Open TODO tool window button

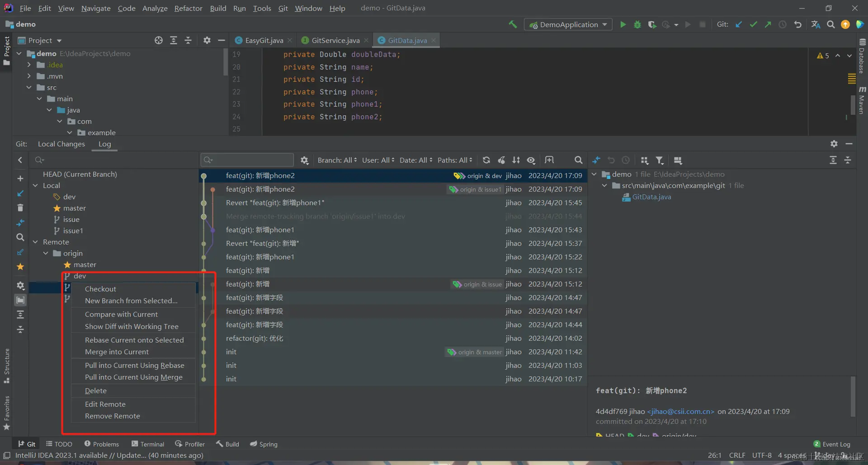click(x=59, y=444)
